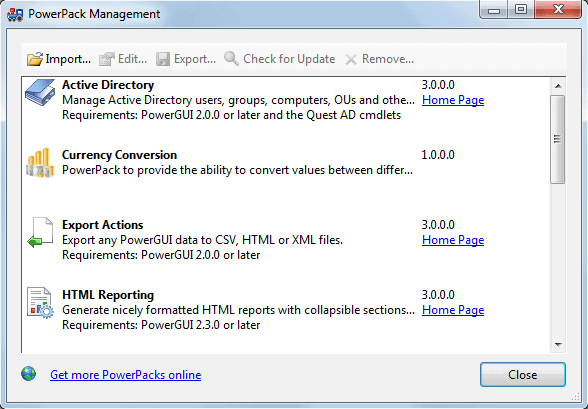The height and width of the screenshot is (409, 588).
Task: Open Active Directory Home Page link
Action: pos(453,100)
